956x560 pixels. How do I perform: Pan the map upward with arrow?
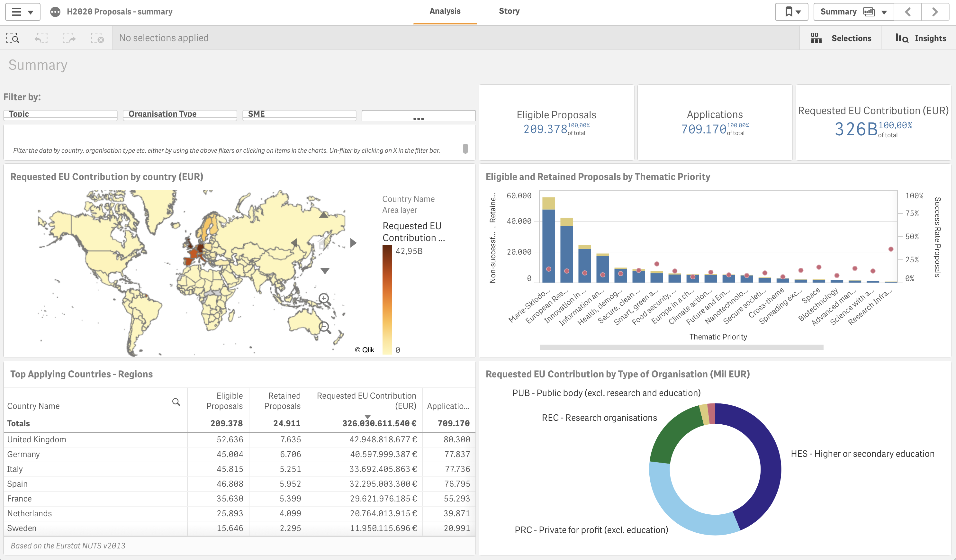[323, 215]
